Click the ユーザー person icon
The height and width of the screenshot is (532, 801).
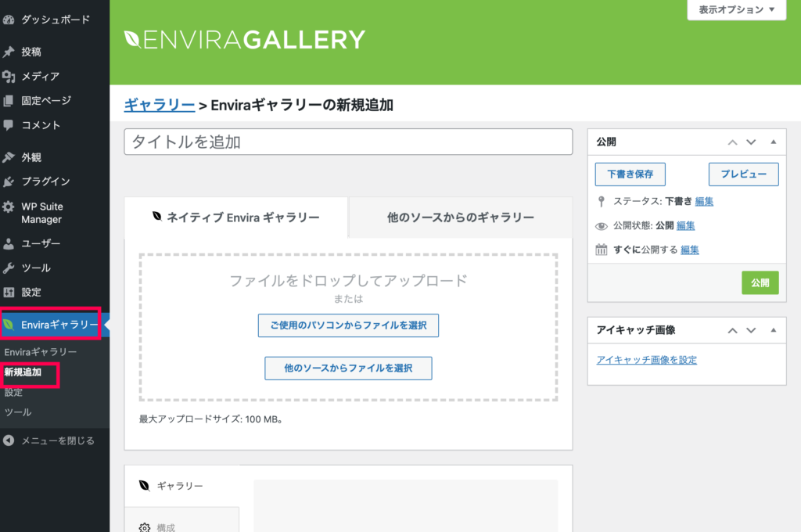coord(8,244)
